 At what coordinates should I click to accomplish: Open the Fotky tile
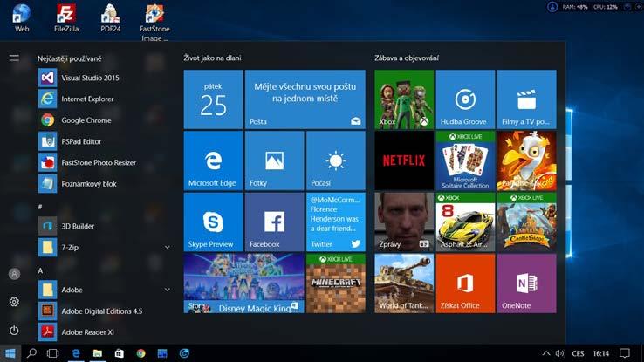[x=274, y=161]
